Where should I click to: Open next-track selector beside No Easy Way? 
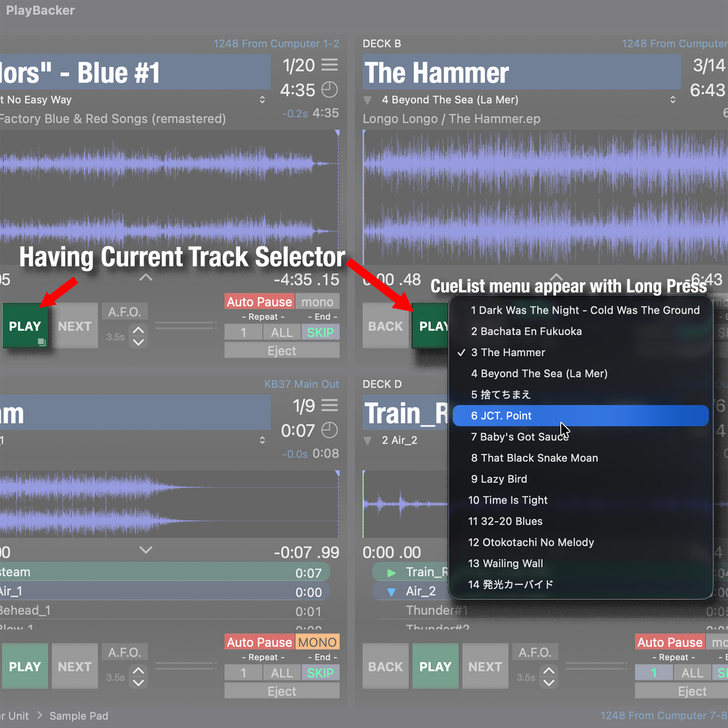click(x=262, y=100)
